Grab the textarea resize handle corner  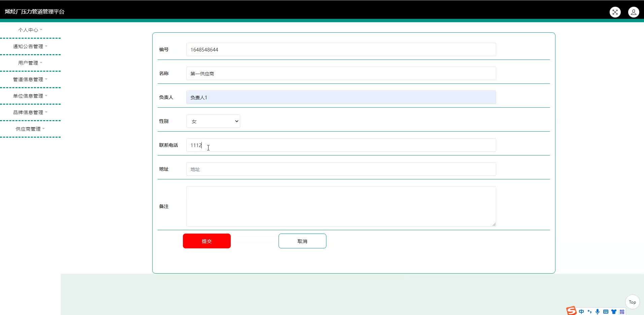pyautogui.click(x=494, y=224)
